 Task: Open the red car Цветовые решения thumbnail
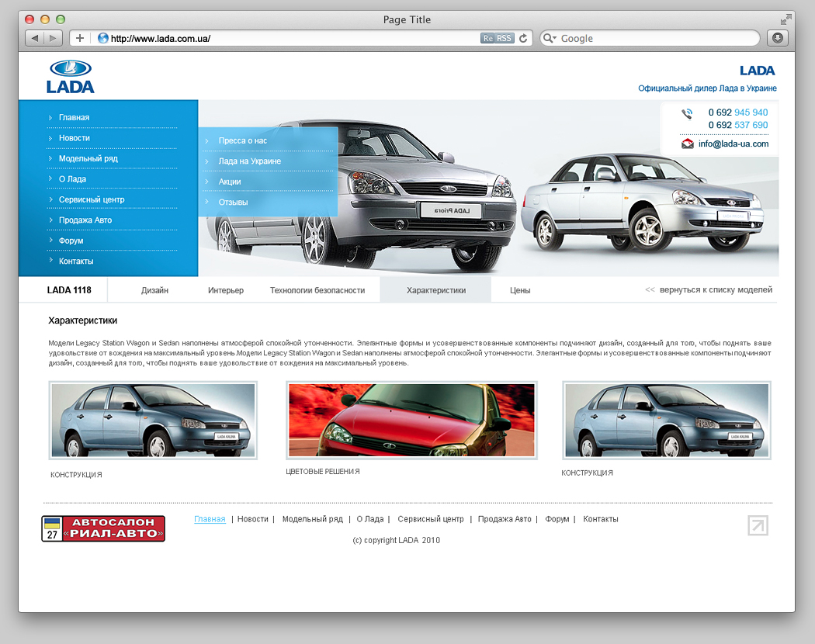click(411, 421)
